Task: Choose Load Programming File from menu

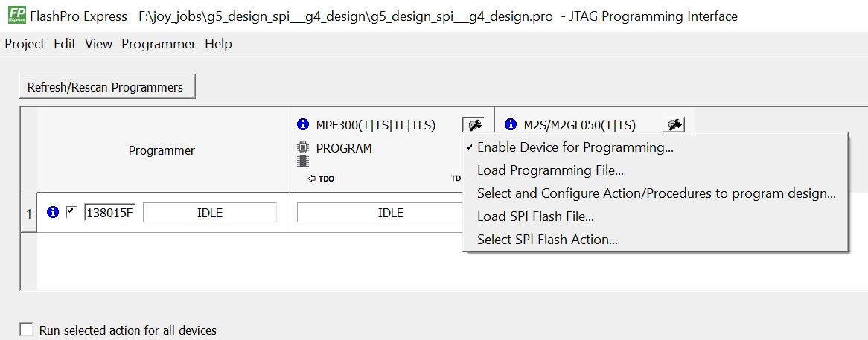Action: point(550,170)
